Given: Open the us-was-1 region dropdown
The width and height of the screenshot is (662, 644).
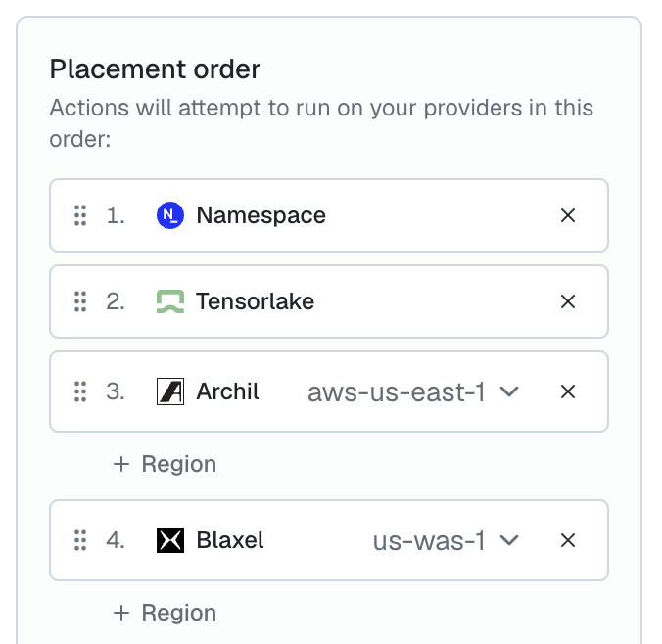Looking at the screenshot, I should pyautogui.click(x=446, y=540).
